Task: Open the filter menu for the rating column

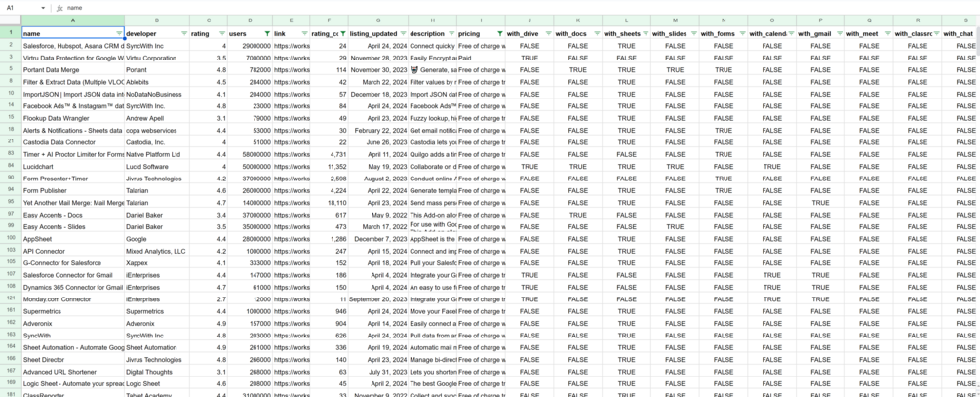Action: click(222, 33)
